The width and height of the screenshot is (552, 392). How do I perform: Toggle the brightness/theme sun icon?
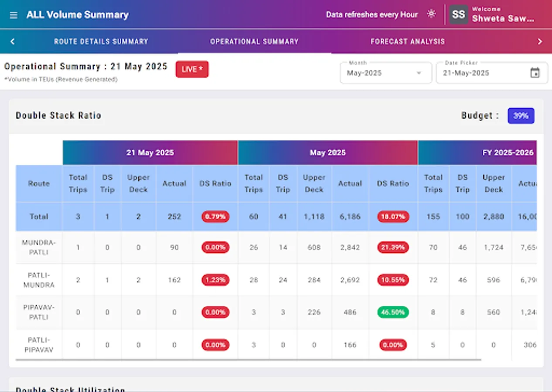tap(431, 14)
